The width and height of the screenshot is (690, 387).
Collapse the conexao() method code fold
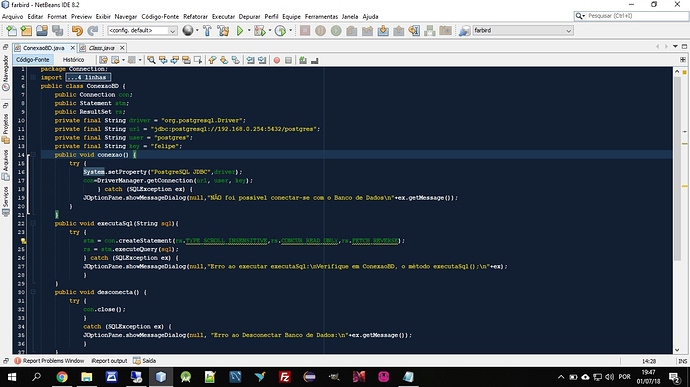[33, 155]
